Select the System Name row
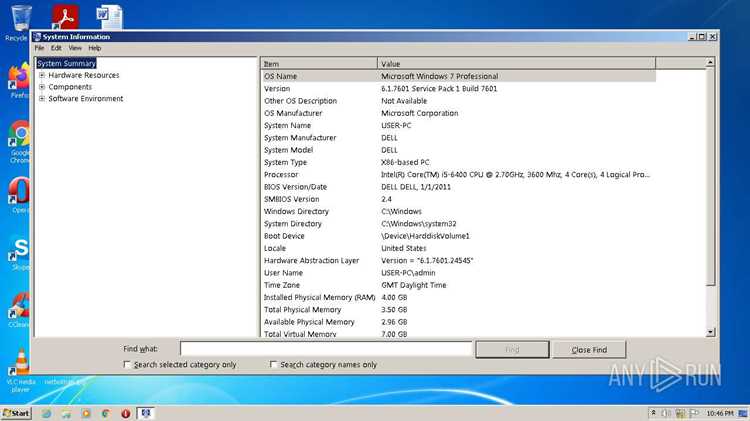This screenshot has width=750, height=421. (458, 125)
